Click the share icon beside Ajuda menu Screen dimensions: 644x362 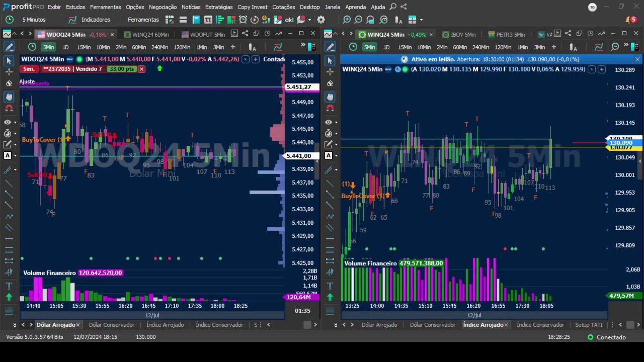coord(404,7)
